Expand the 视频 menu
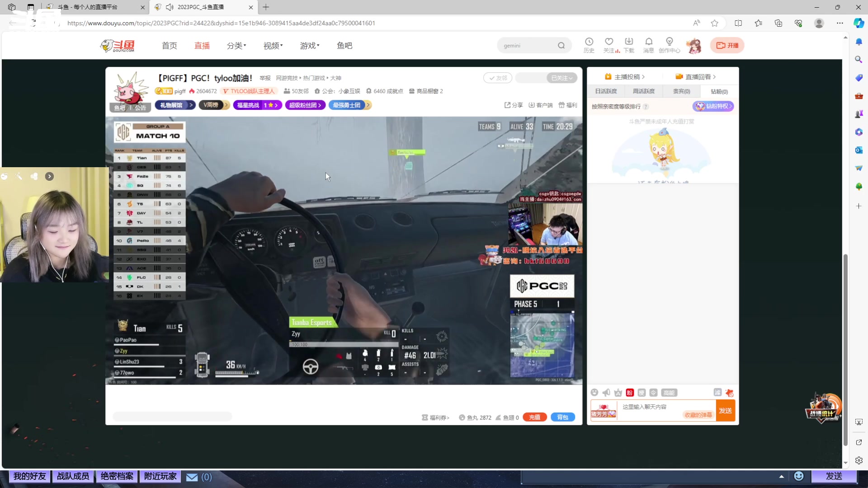The width and height of the screenshot is (868, 488). coord(273,46)
